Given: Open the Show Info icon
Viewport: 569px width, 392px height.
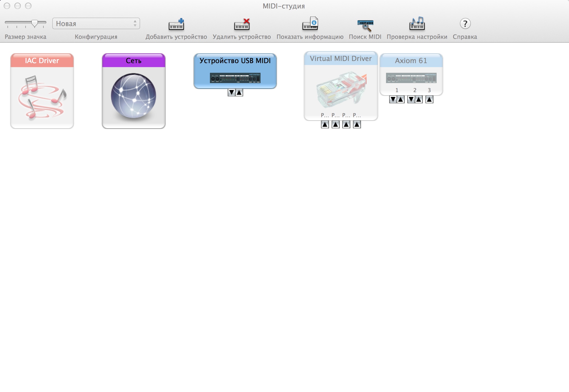Looking at the screenshot, I should pos(310,23).
